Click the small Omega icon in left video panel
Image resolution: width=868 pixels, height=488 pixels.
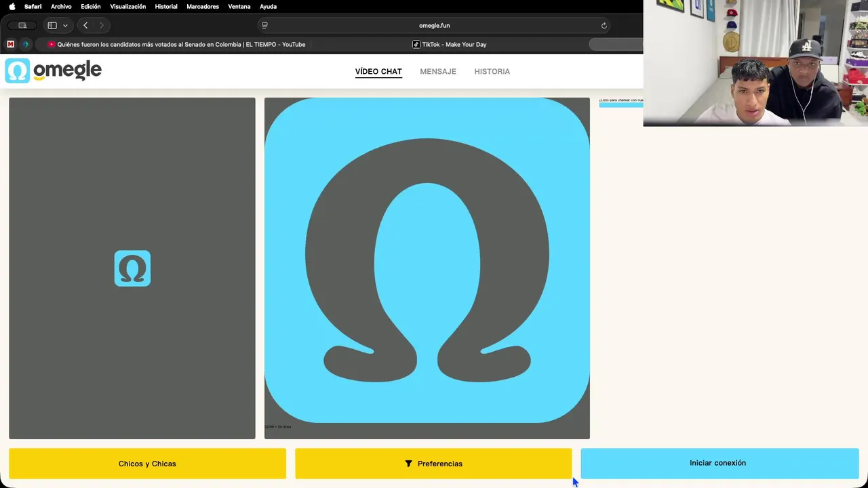tap(132, 268)
